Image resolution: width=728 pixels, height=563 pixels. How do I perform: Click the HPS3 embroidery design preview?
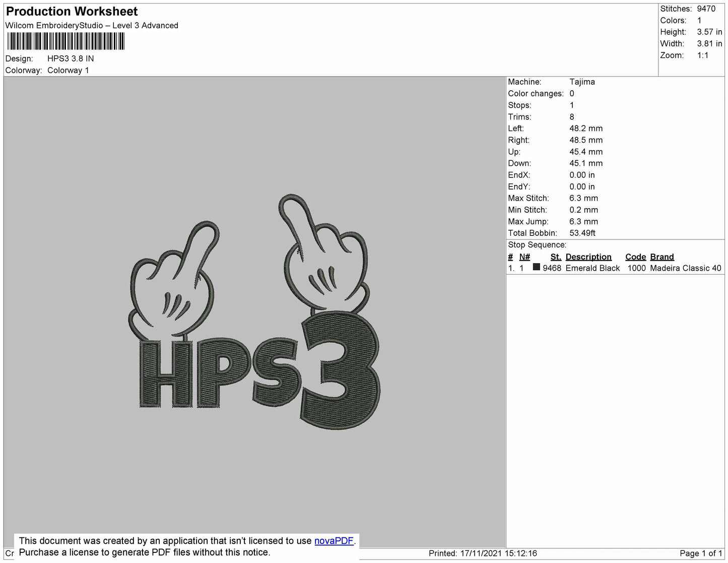point(254,312)
